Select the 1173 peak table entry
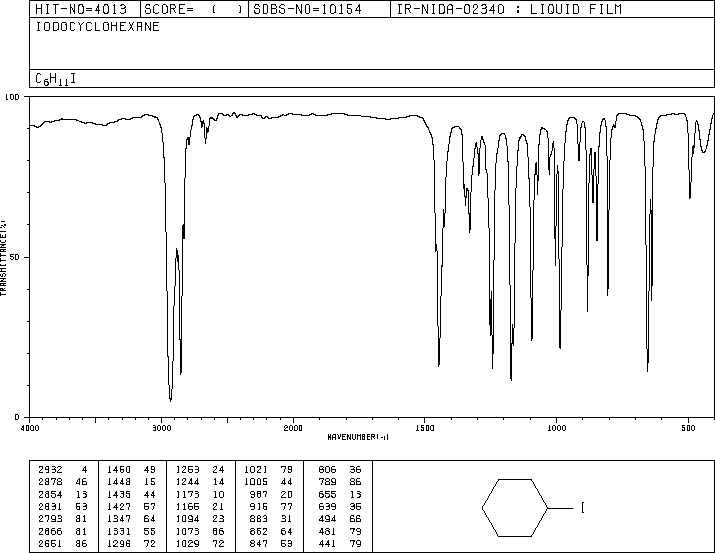The image size is (715, 553). pos(200,494)
